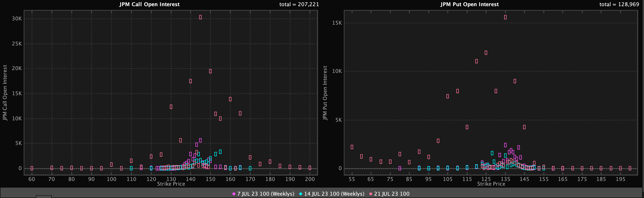Select the call point near 14K at strike 160
This screenshot has width=644, height=198.
coord(230,99)
